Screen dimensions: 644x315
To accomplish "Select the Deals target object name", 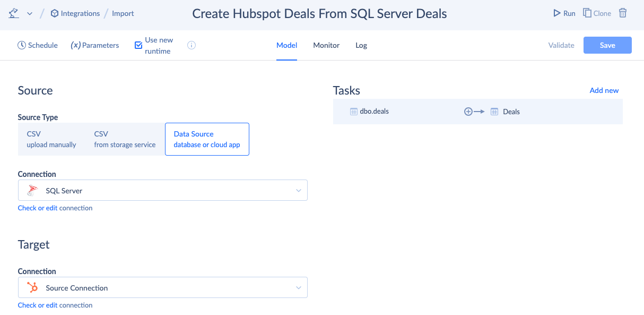I will click(x=511, y=112).
